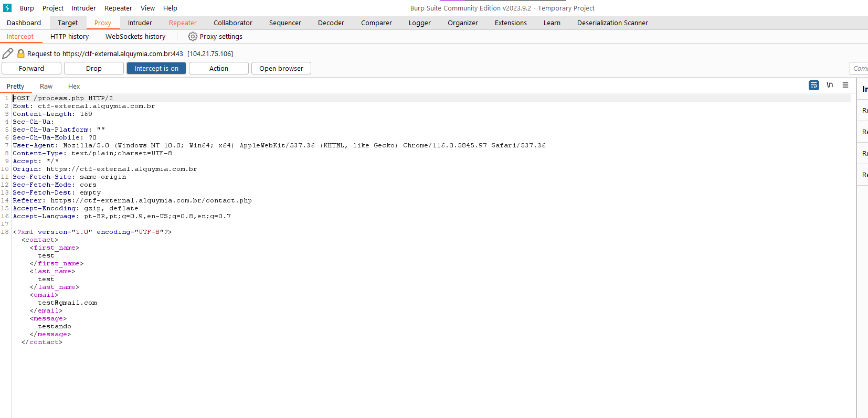Switch to the Organizer tab

point(463,23)
